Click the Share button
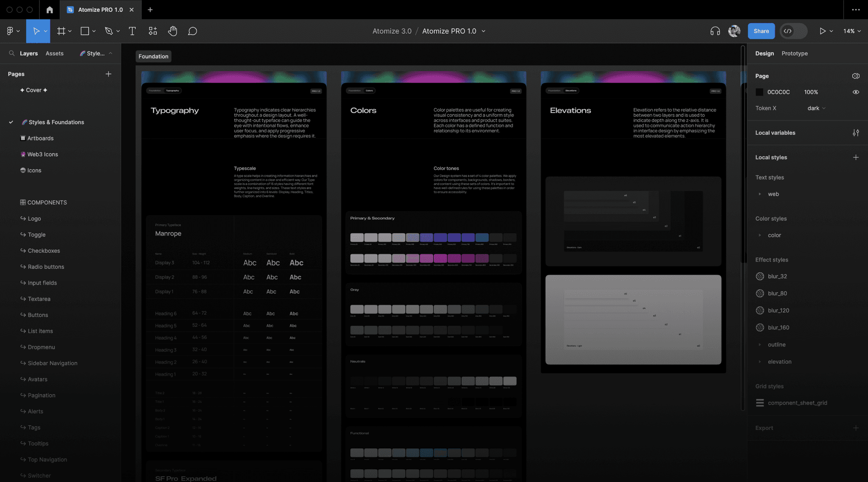Screen dimensions: 868x482 (761, 30)
